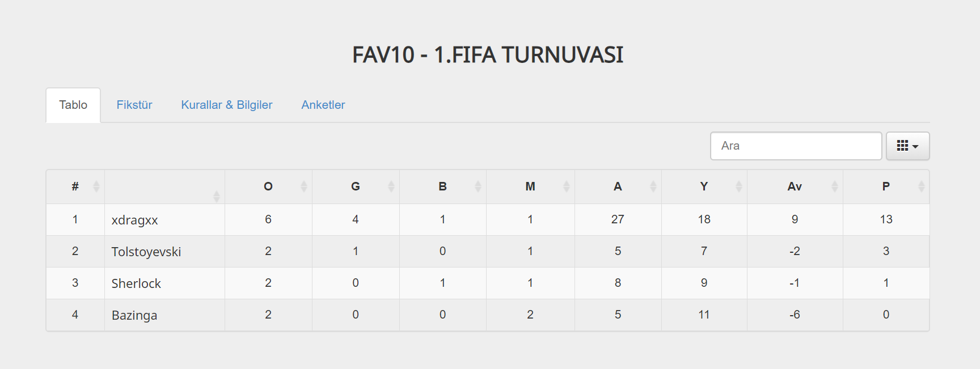Sort by the unnamed player name column
The width and height of the screenshot is (980, 369).
pyautogui.click(x=216, y=196)
